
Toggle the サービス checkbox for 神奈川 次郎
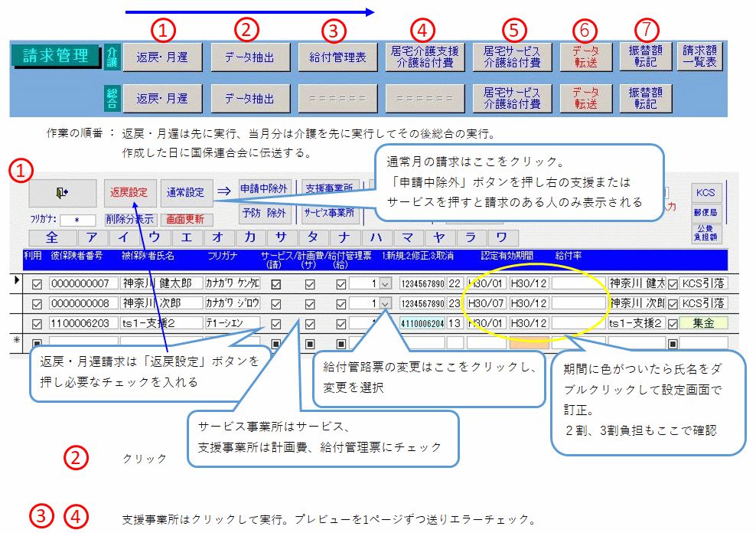(x=275, y=303)
